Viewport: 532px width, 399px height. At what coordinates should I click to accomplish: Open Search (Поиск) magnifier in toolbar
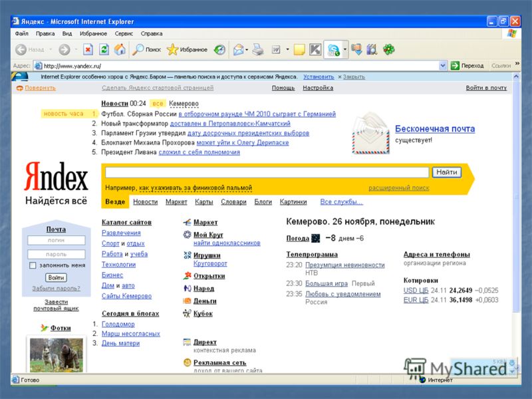(x=146, y=49)
